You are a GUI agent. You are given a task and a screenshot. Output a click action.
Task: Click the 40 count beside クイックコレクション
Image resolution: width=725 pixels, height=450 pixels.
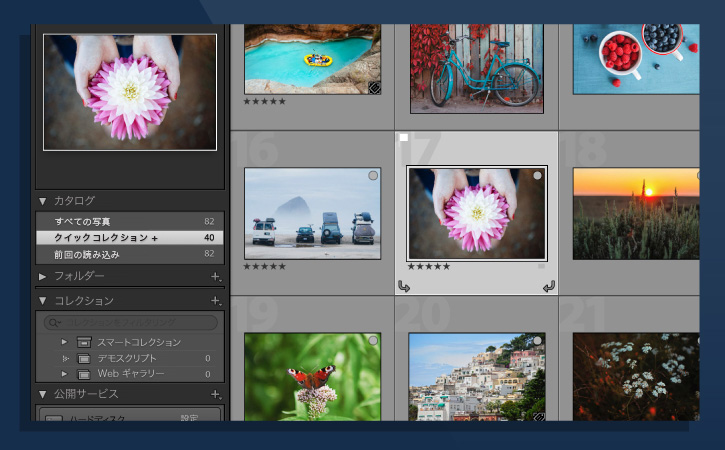[x=209, y=238]
